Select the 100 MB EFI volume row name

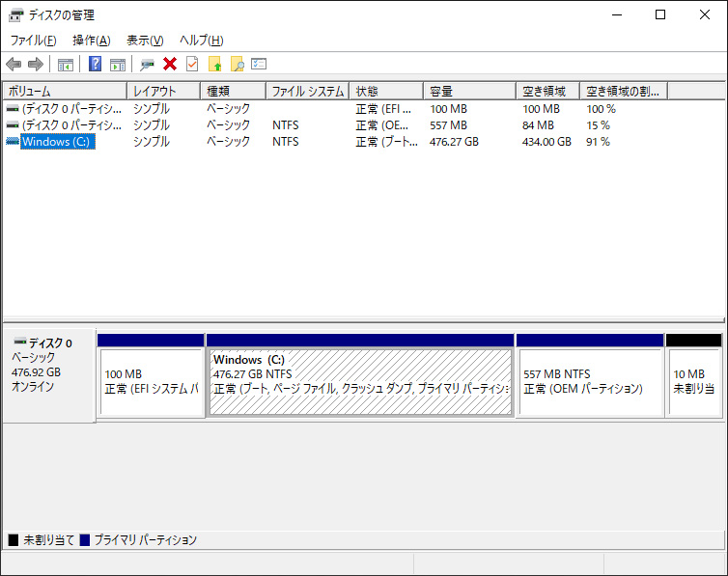[x=72, y=109]
